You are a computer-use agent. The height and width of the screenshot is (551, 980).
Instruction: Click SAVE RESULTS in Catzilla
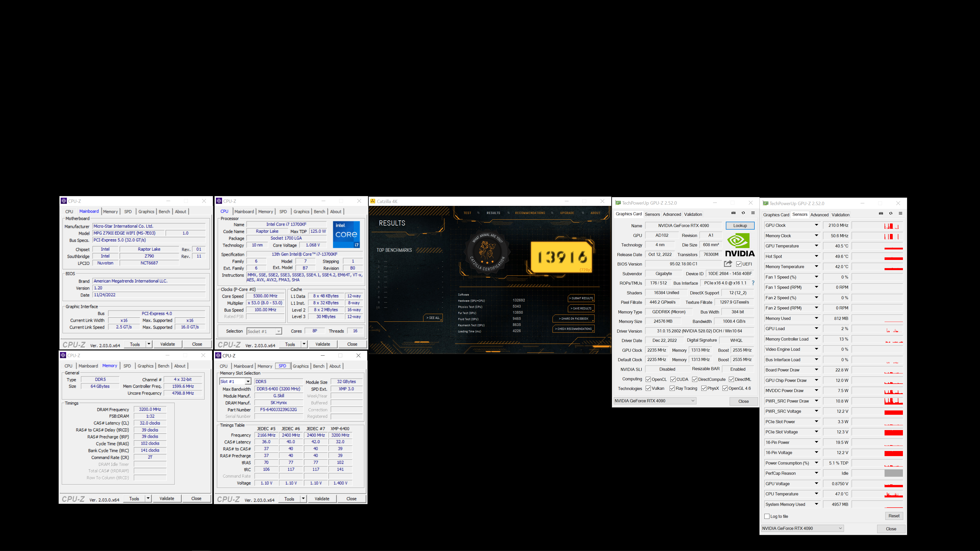tap(581, 308)
